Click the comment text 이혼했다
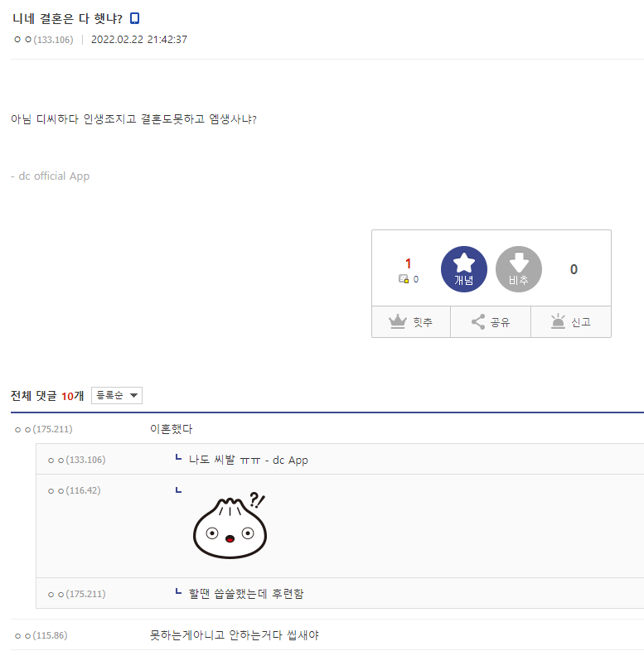The image size is (644, 656). [x=171, y=429]
